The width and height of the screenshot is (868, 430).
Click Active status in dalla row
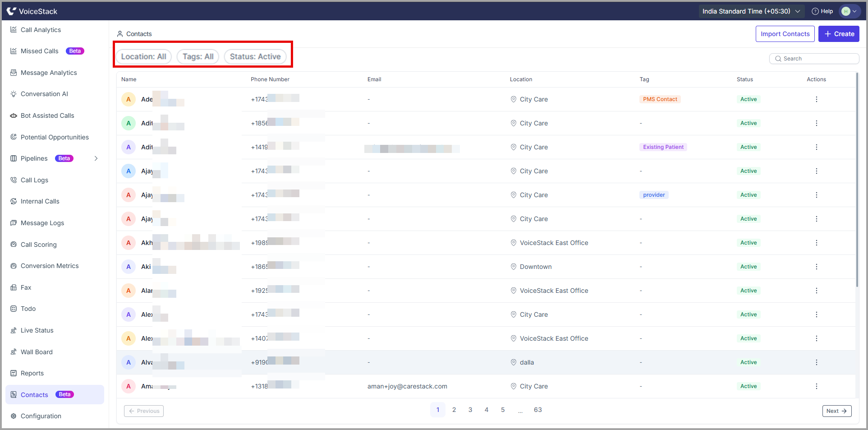click(749, 362)
